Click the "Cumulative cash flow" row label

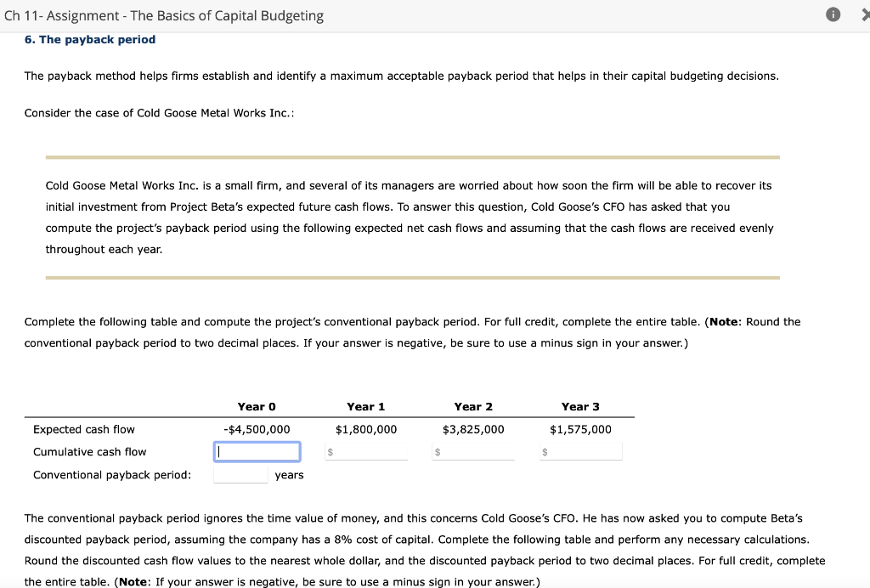coord(90,452)
